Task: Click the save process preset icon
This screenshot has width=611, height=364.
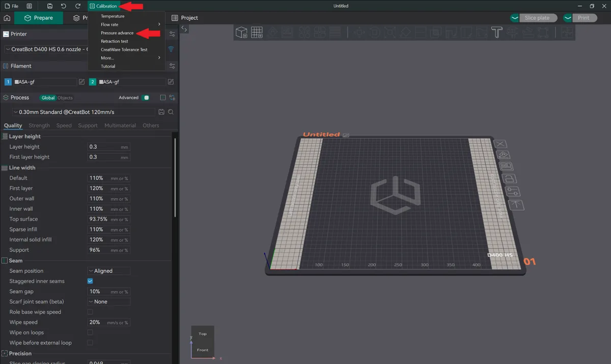Action: tap(161, 112)
